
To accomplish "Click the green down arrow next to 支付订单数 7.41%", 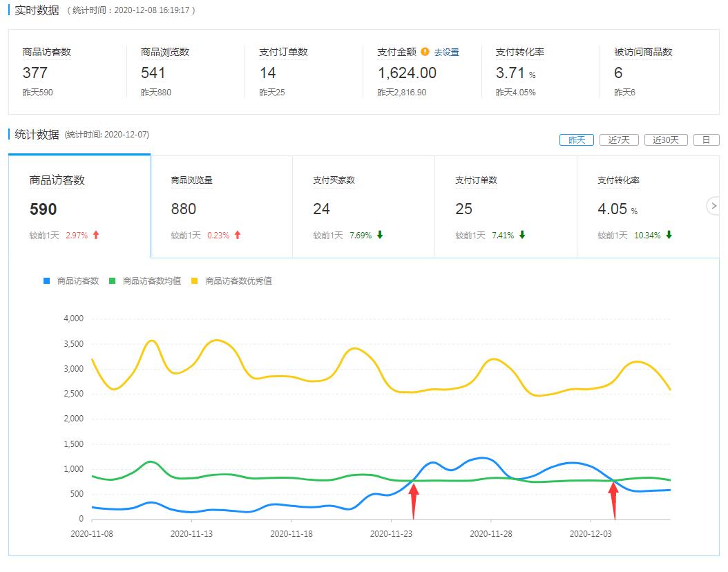I will point(523,235).
